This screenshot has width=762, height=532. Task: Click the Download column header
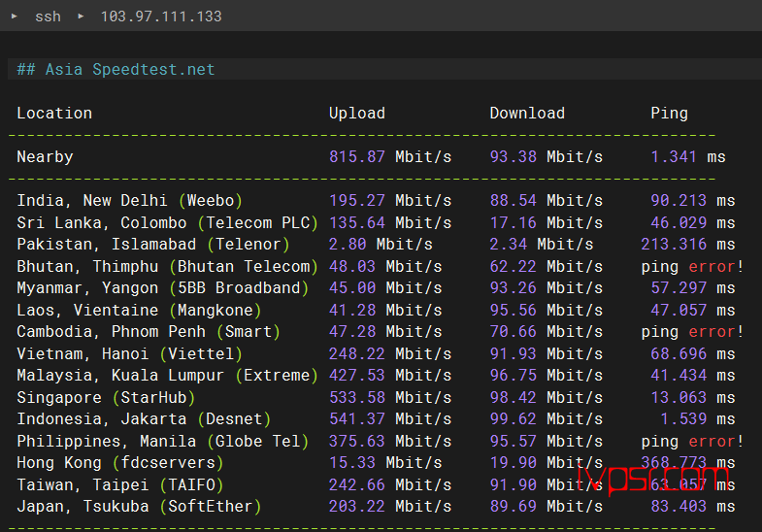point(527,114)
